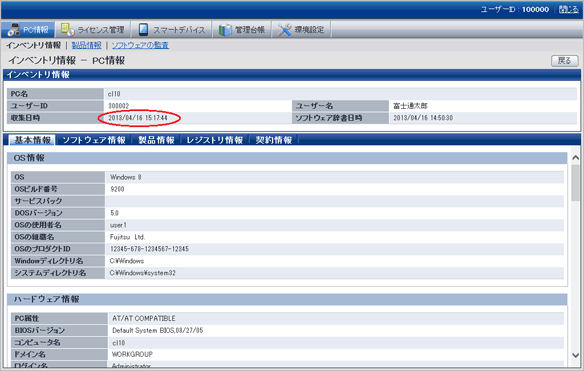Click the 管理台帳 ledger icon
Image resolution: width=584 pixels, height=371 pixels.
coord(225,29)
